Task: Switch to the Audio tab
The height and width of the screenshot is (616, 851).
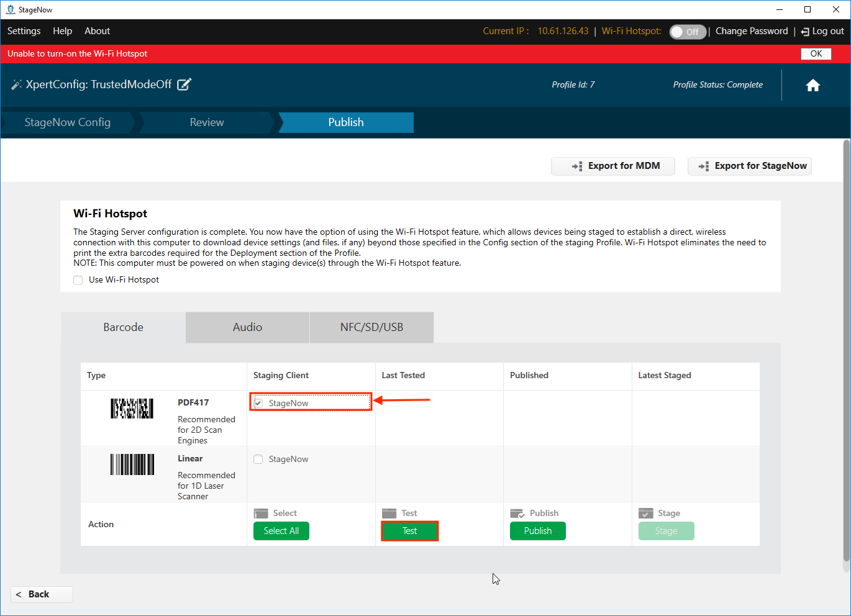Action: [247, 327]
